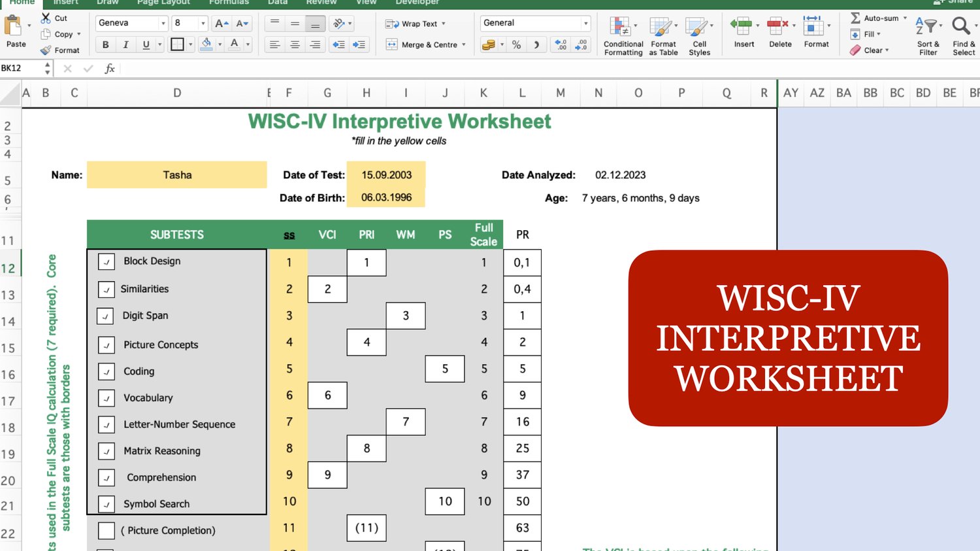The image size is (980, 551).
Task: Align text to top of cell
Action: coord(275,24)
